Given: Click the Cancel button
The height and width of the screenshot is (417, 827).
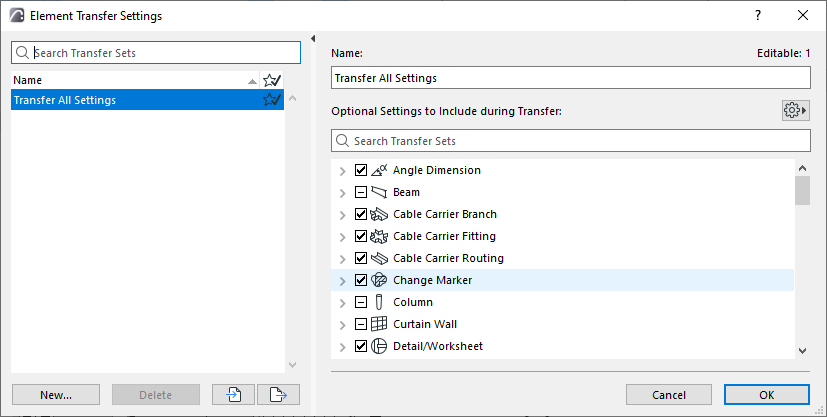Looking at the screenshot, I should 668,395.
